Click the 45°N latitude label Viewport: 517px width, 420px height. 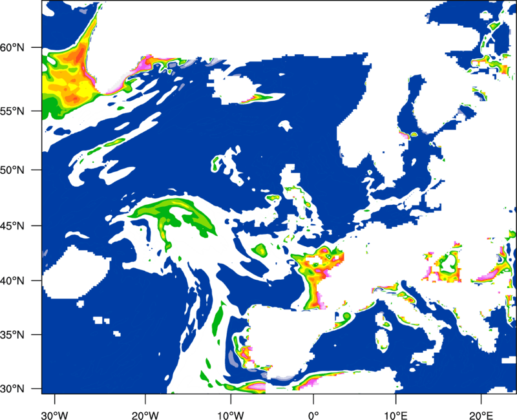pos(12,226)
